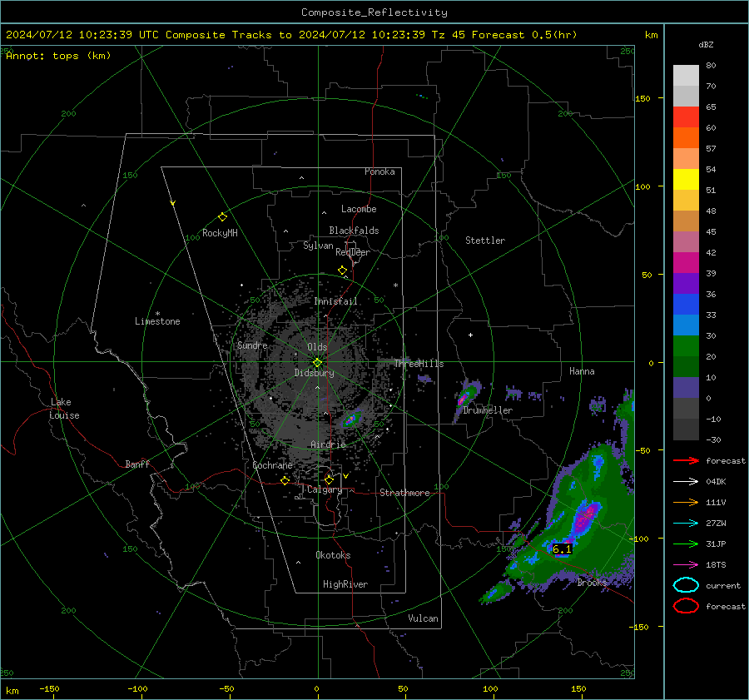
Task: Click the Didsbury label
Action: 314,373
